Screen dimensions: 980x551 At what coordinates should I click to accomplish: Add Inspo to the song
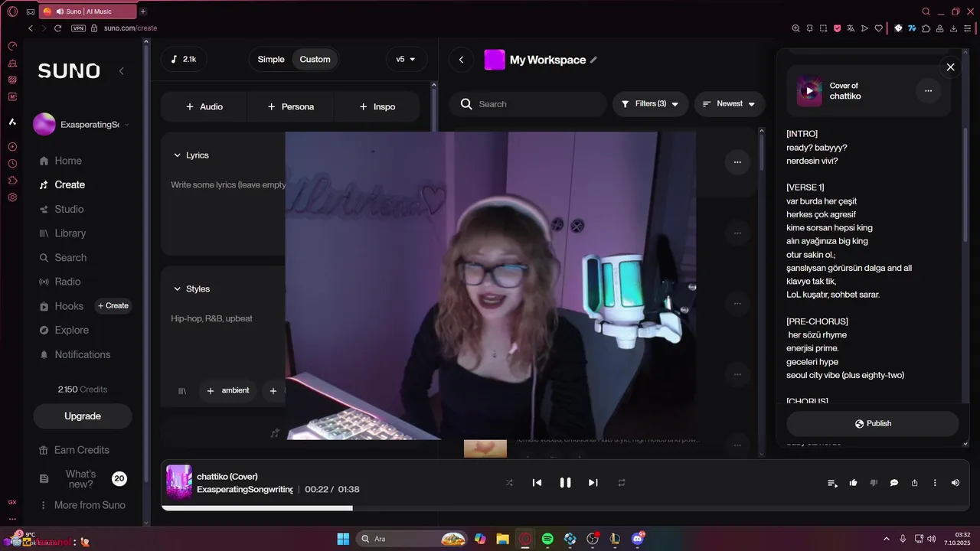[377, 107]
